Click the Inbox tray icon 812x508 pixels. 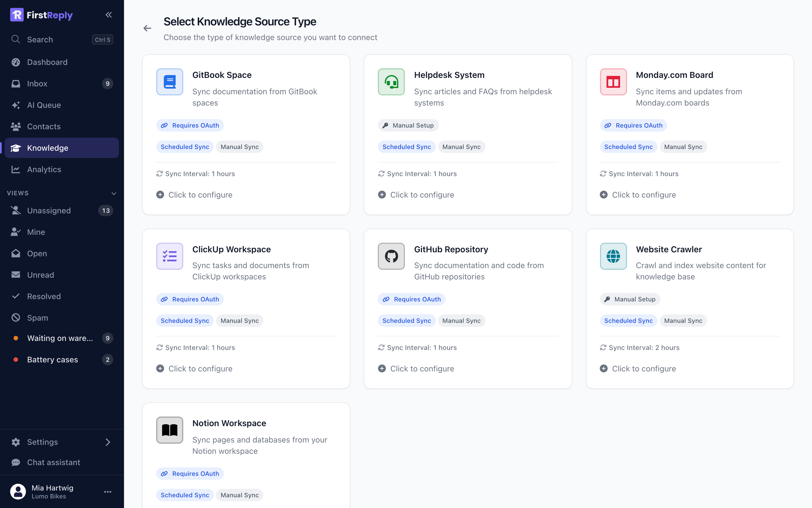click(16, 84)
